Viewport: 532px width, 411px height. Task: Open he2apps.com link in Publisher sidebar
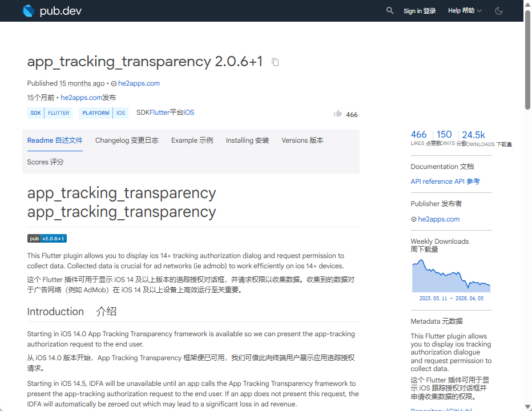439,219
